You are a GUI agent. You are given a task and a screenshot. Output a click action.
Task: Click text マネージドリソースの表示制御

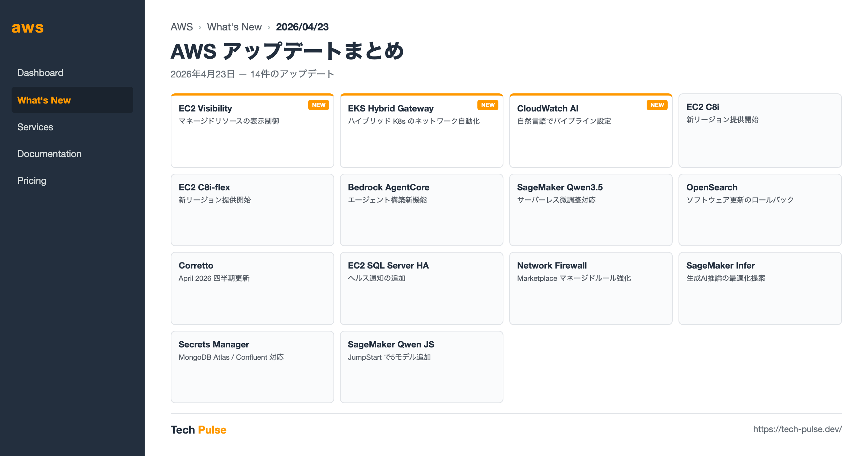[x=229, y=121]
